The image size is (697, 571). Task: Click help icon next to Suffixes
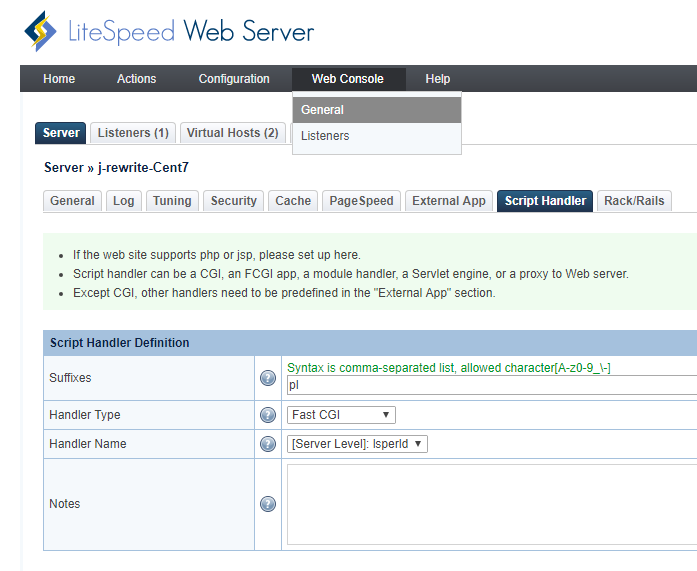(x=268, y=378)
